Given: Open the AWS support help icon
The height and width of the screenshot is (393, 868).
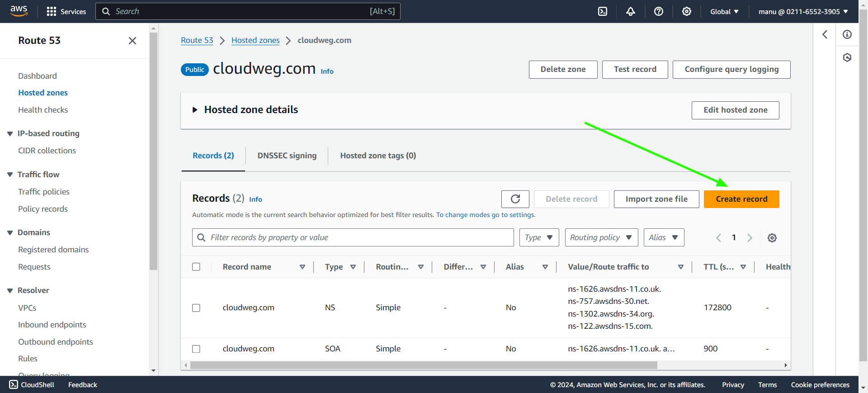Looking at the screenshot, I should click(x=659, y=11).
